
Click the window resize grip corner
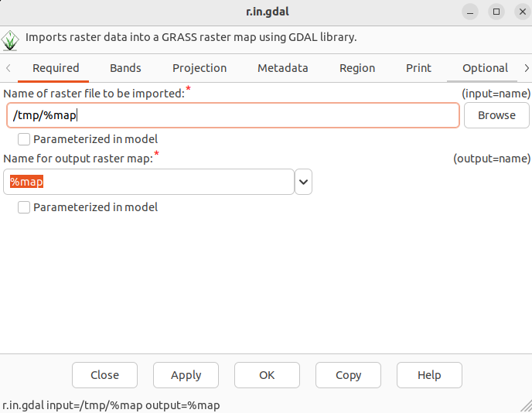(x=527, y=407)
